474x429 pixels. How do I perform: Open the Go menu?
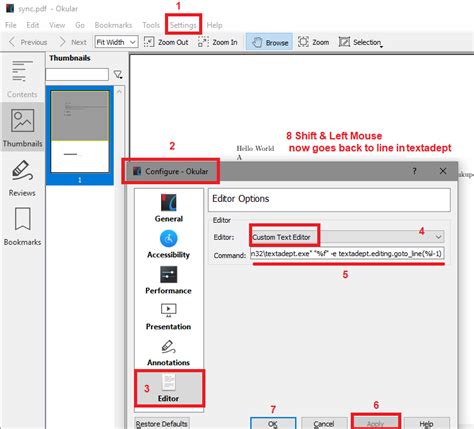pos(80,25)
